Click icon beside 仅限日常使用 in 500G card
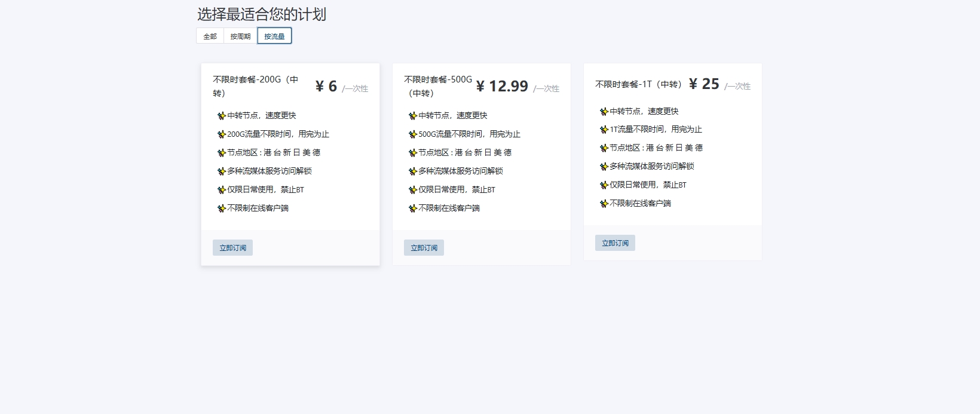The image size is (980, 414). pyautogui.click(x=413, y=190)
